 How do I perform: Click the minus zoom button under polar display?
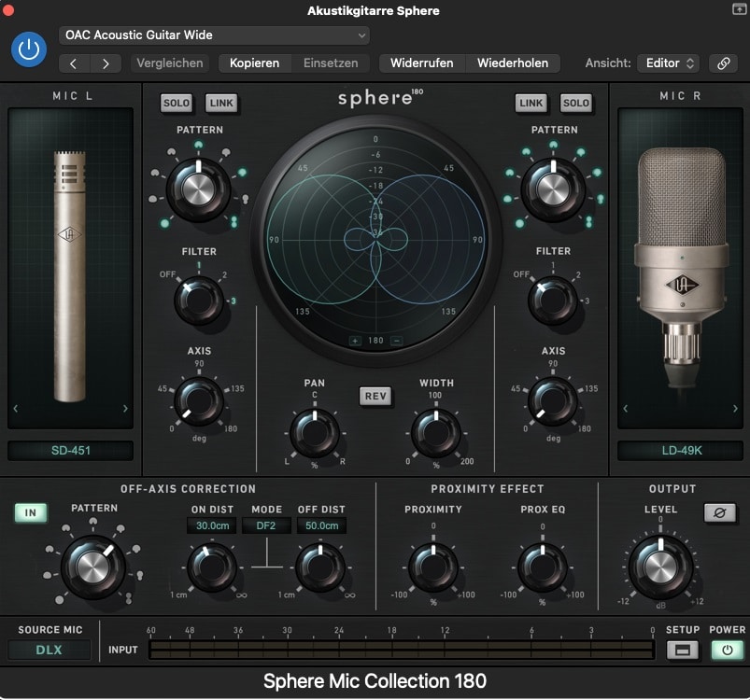397,341
